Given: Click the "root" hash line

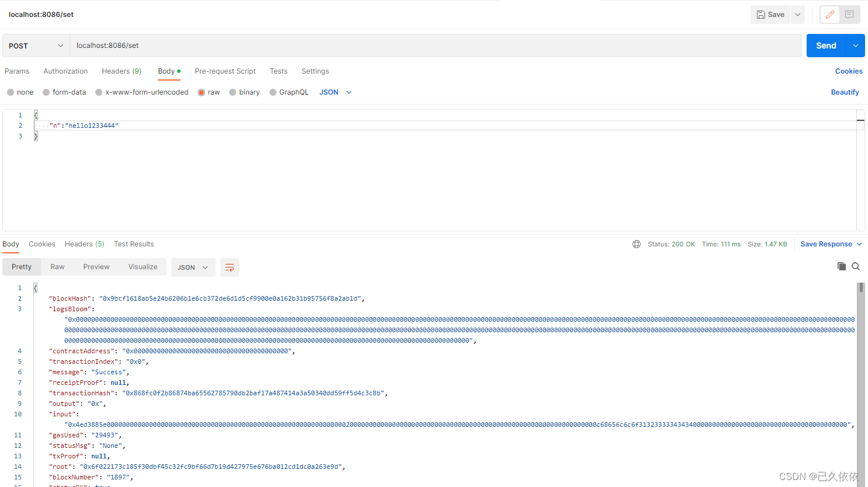Looking at the screenshot, I should 197,467.
